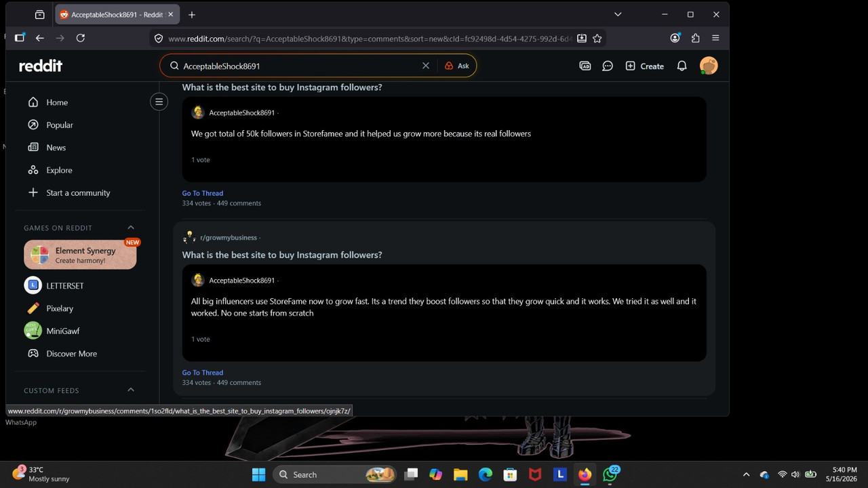Click the taskbar Search box
Image resolution: width=868 pixels, height=488 pixels.
(336, 474)
